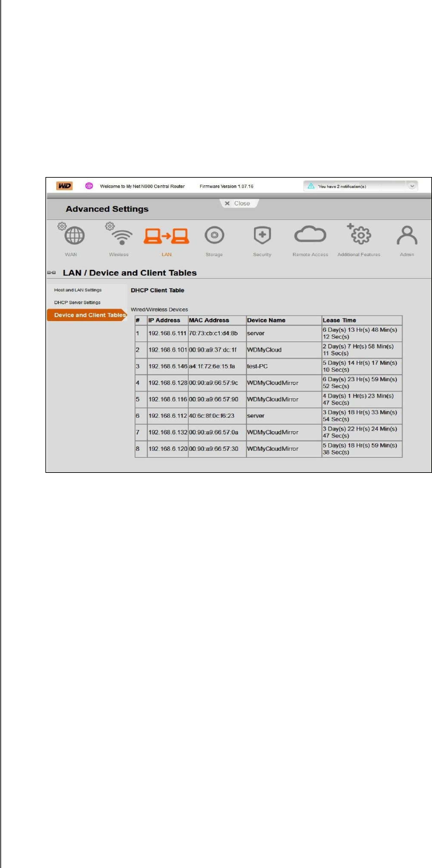Open the Storage disc icon
Image resolution: width=432 pixels, height=868 pixels.
(215, 235)
